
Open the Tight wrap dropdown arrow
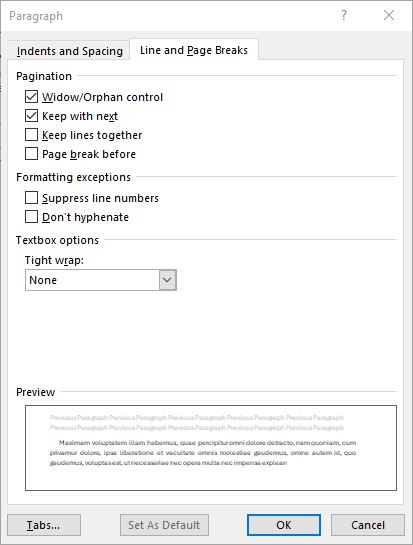pyautogui.click(x=168, y=280)
